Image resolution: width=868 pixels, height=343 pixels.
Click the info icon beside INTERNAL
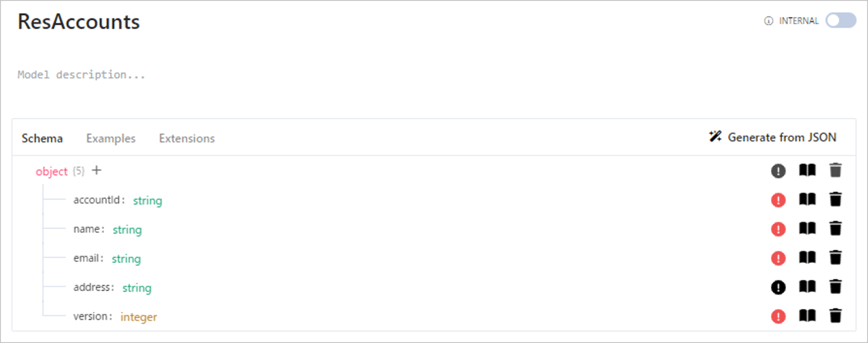768,21
